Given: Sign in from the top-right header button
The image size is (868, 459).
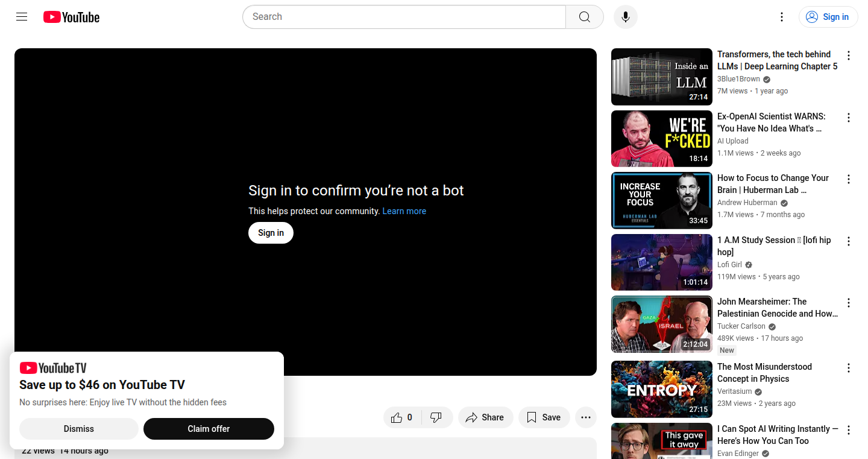Looking at the screenshot, I should click(828, 17).
